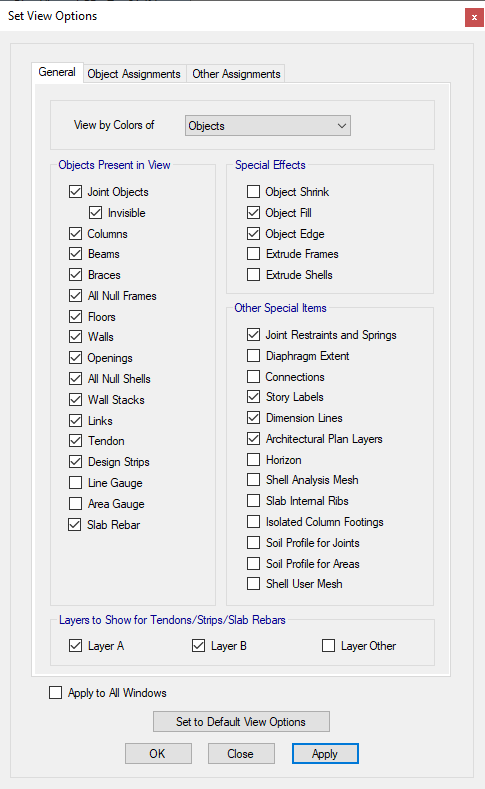Uncheck the Story Labels checkbox

point(254,397)
